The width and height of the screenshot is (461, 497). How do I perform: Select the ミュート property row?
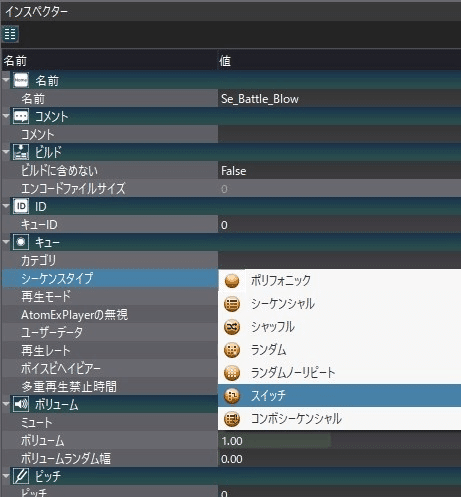[110, 423]
